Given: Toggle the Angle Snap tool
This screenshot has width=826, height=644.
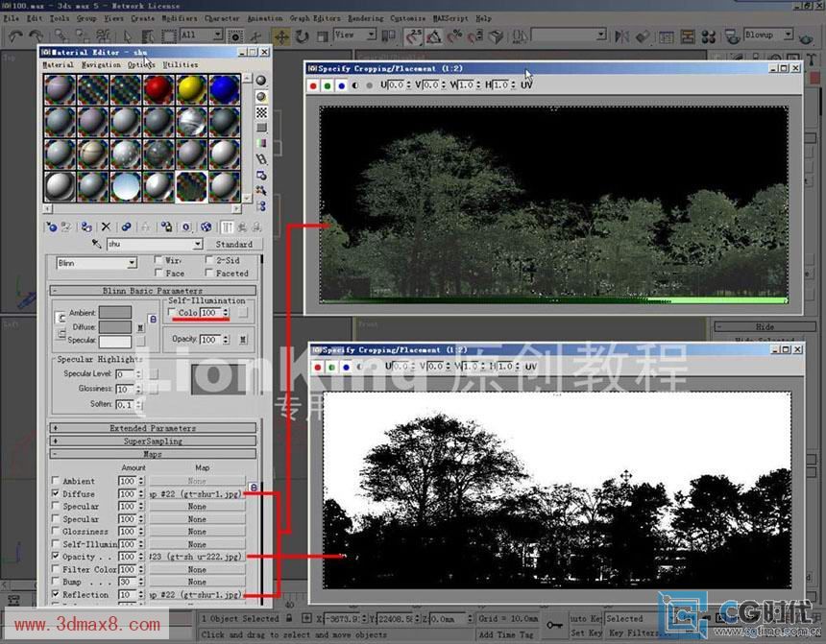Looking at the screenshot, I should tap(434, 36).
